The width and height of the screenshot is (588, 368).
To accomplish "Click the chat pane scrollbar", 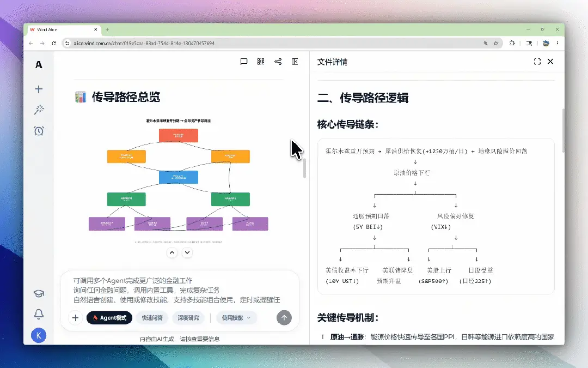I will pyautogui.click(x=304, y=168).
